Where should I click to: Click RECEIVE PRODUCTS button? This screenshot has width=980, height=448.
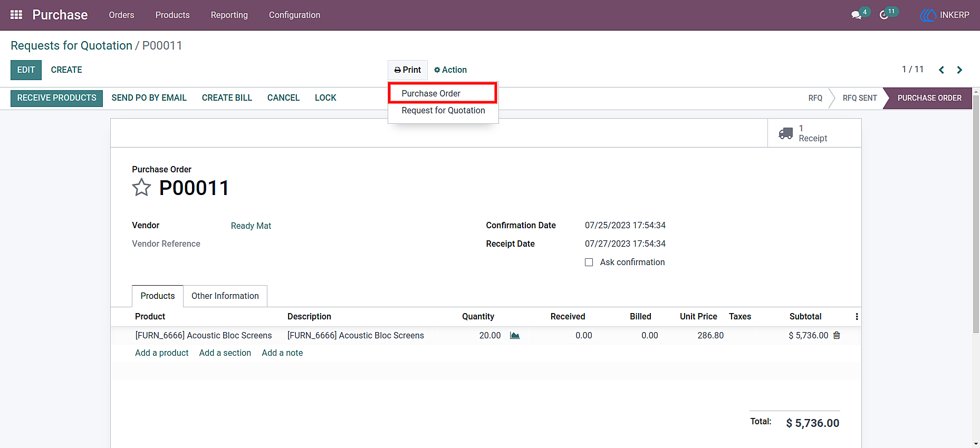(57, 98)
